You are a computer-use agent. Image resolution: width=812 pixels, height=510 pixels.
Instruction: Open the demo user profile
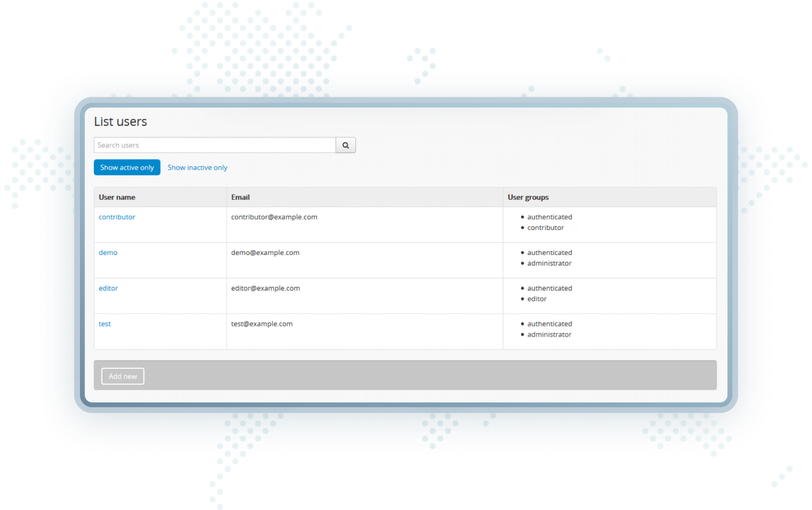tap(108, 252)
